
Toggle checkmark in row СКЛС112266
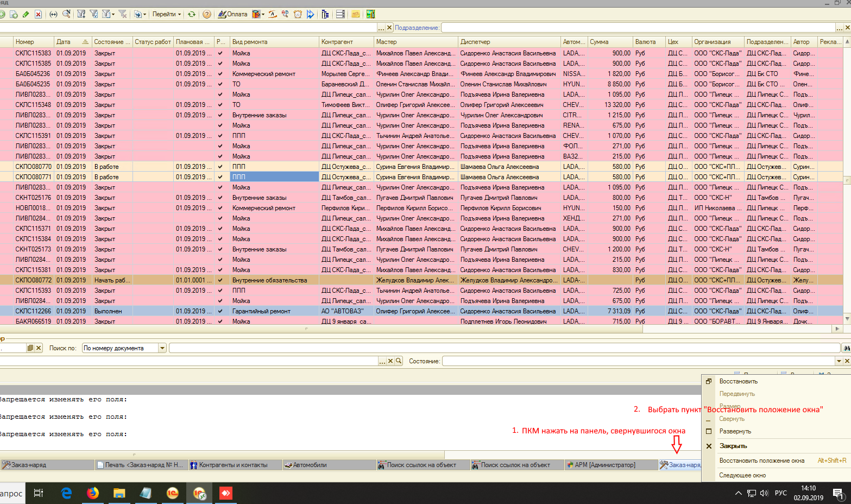pos(220,311)
